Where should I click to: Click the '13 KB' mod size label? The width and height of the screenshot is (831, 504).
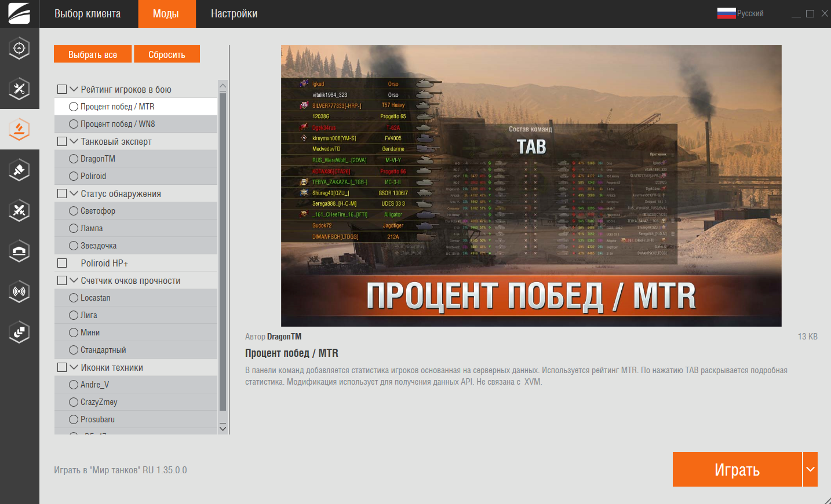click(x=808, y=337)
